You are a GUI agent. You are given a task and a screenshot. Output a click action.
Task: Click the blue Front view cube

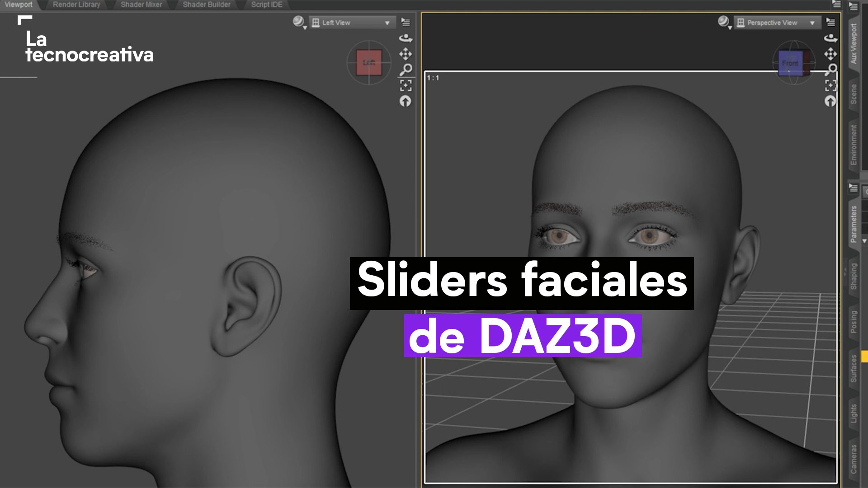pyautogui.click(x=790, y=63)
